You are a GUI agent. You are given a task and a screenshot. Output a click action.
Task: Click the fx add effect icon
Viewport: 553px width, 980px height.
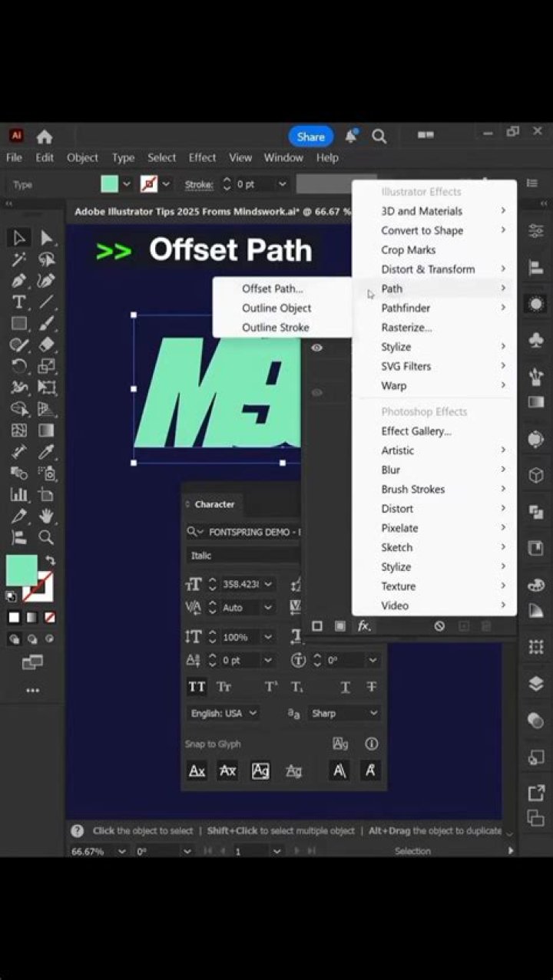click(365, 626)
